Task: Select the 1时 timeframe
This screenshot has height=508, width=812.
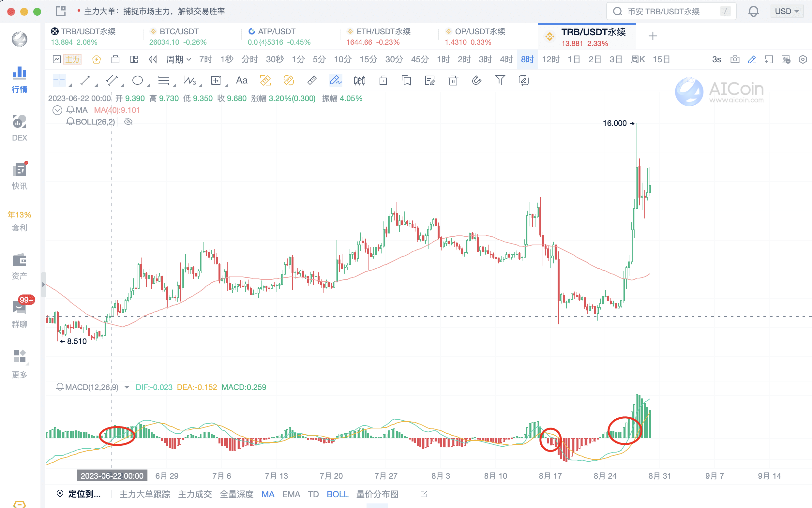Action: click(x=443, y=59)
